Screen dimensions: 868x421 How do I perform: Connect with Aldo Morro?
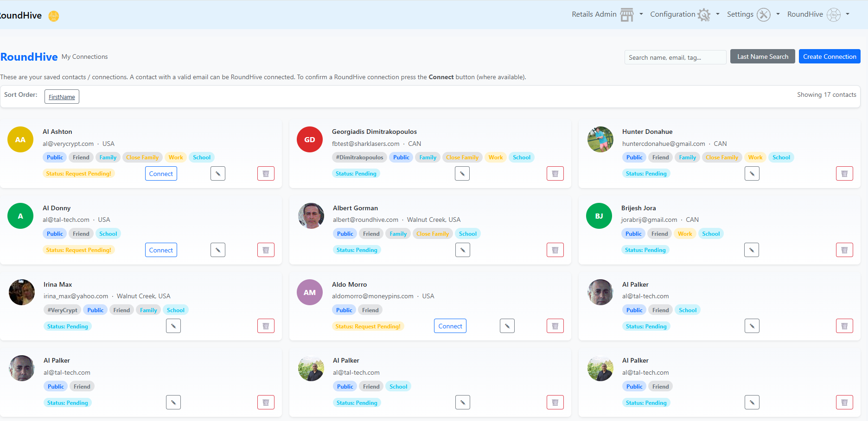450,326
